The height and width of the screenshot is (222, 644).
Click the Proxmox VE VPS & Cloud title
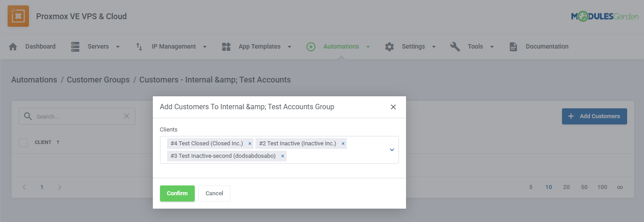[82, 16]
